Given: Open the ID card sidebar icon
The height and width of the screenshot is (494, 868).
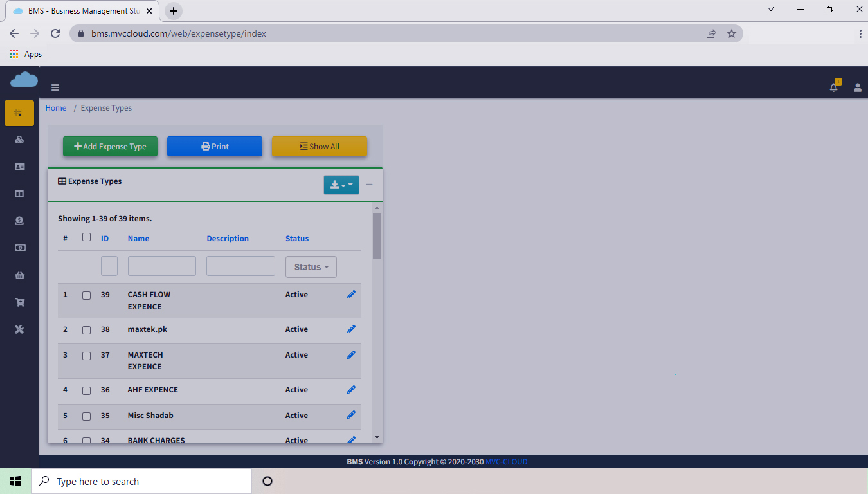Looking at the screenshot, I should click(x=19, y=167).
